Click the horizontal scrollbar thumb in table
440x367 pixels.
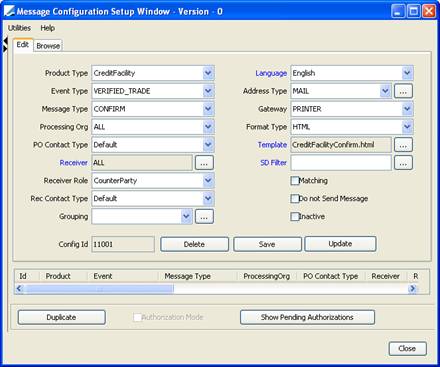pyautogui.click(x=99, y=288)
